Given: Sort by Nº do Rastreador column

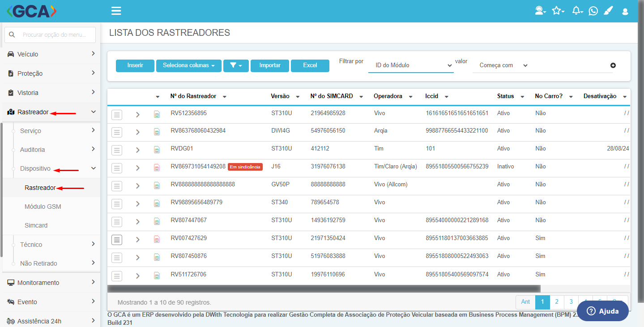Looking at the screenshot, I should (198, 96).
